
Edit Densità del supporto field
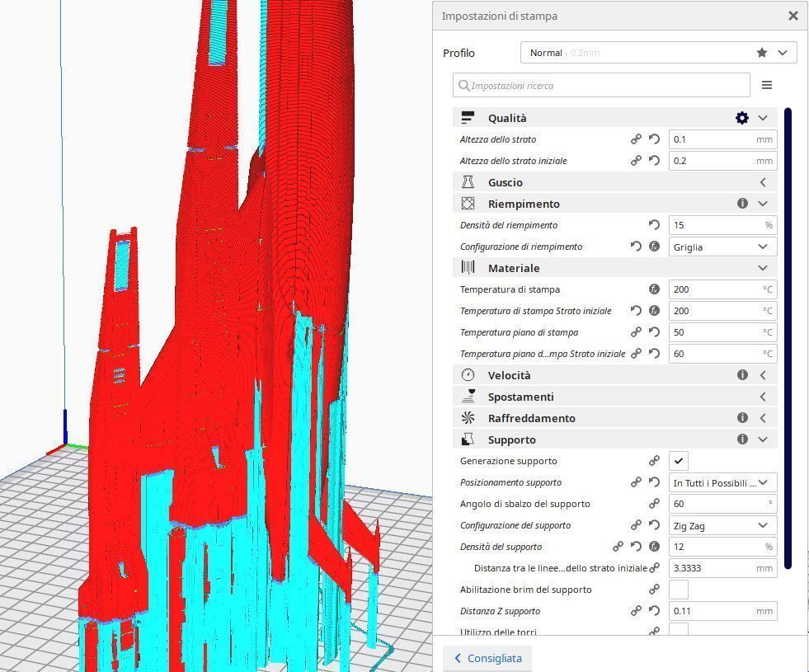click(x=723, y=547)
